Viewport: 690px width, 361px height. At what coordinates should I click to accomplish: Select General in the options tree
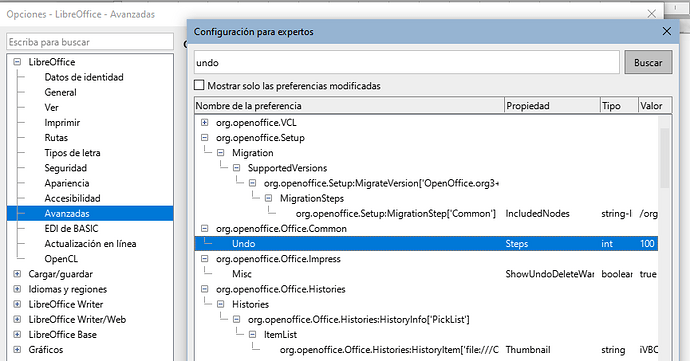pos(60,92)
